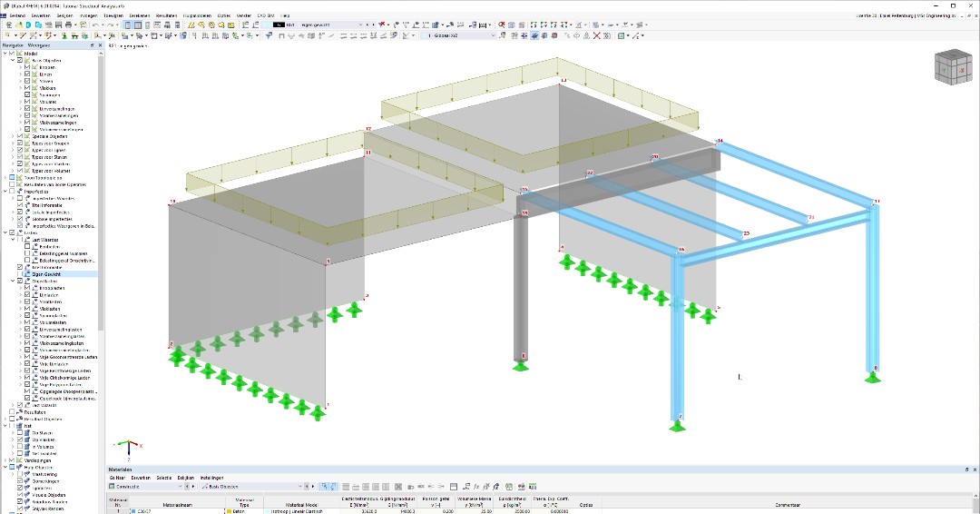Toggle the Net checkbox

(x=12, y=426)
